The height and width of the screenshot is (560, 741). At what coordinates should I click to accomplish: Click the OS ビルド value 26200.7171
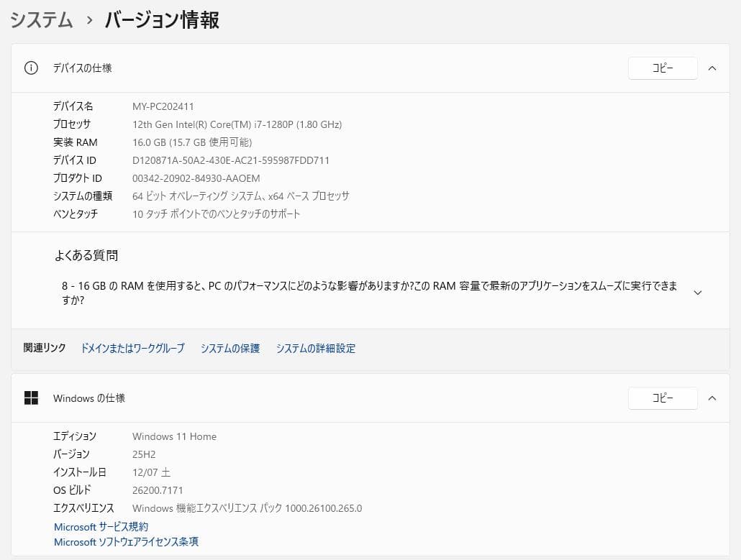[x=158, y=490]
